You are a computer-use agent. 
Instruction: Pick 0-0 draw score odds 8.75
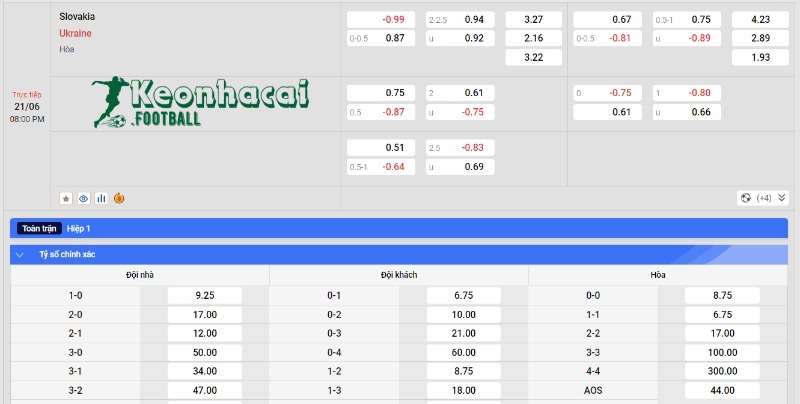722,296
